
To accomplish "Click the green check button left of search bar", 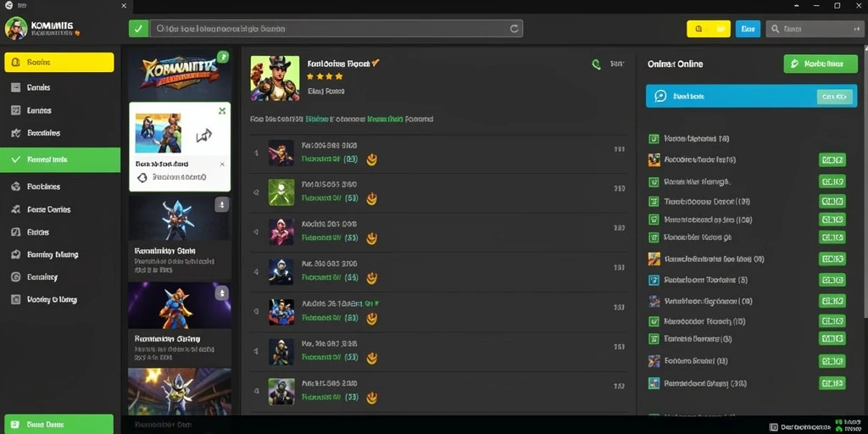I will [138, 28].
